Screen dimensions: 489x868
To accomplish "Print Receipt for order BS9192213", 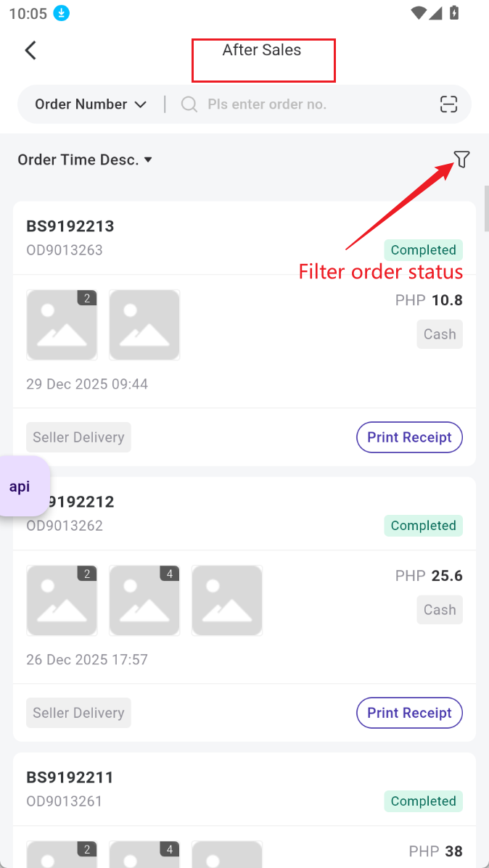I will coord(409,437).
